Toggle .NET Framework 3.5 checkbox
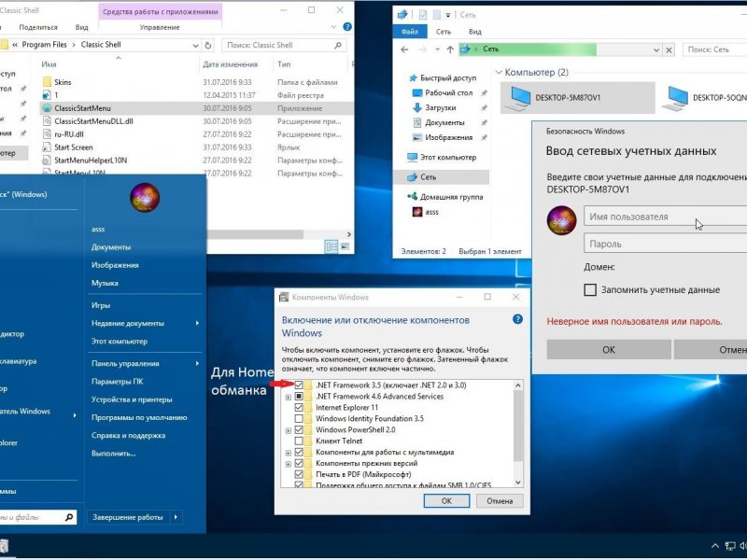Screen dimensions: 747x560 [299, 385]
